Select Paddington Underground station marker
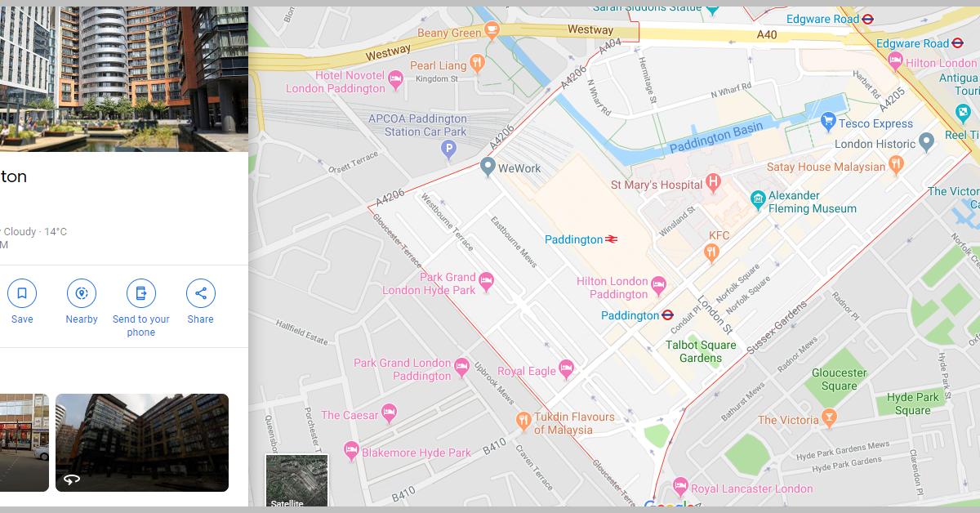The height and width of the screenshot is (513, 980). [667, 315]
